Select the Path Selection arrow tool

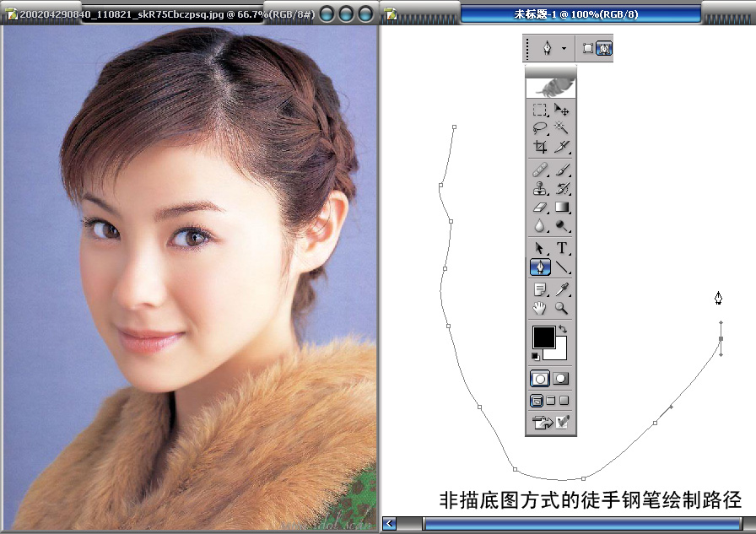pos(539,248)
